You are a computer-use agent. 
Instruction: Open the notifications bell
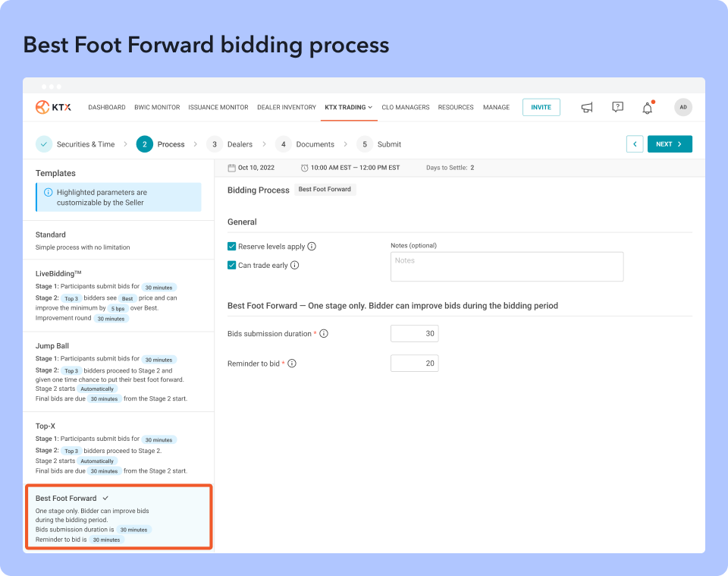(x=648, y=108)
